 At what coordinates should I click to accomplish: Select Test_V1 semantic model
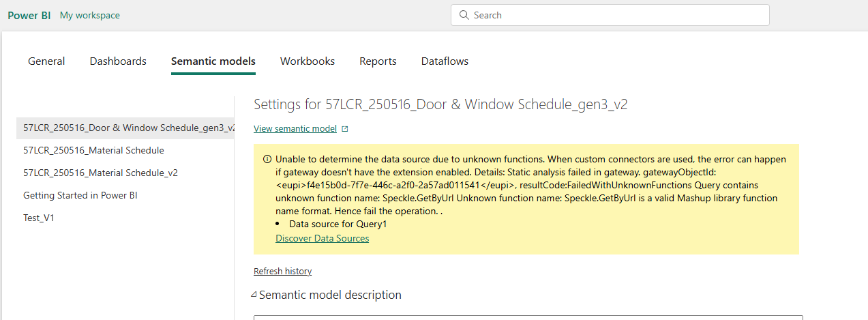point(38,218)
